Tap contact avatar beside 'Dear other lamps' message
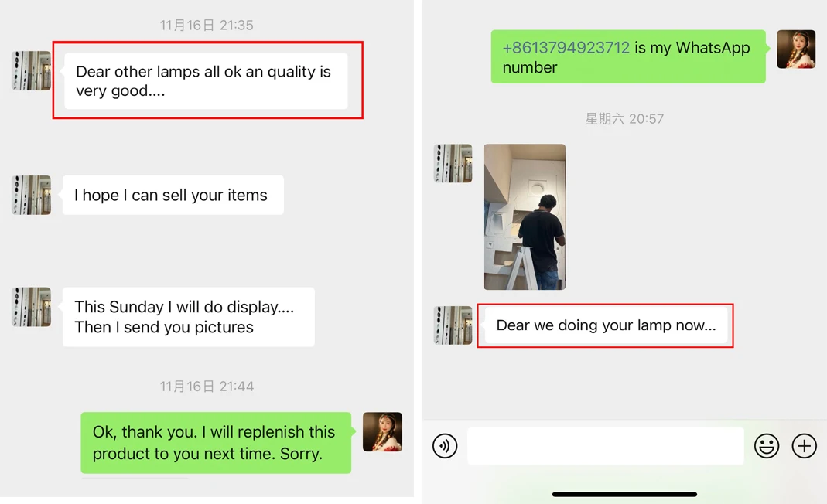The width and height of the screenshot is (827, 504). coord(31,70)
